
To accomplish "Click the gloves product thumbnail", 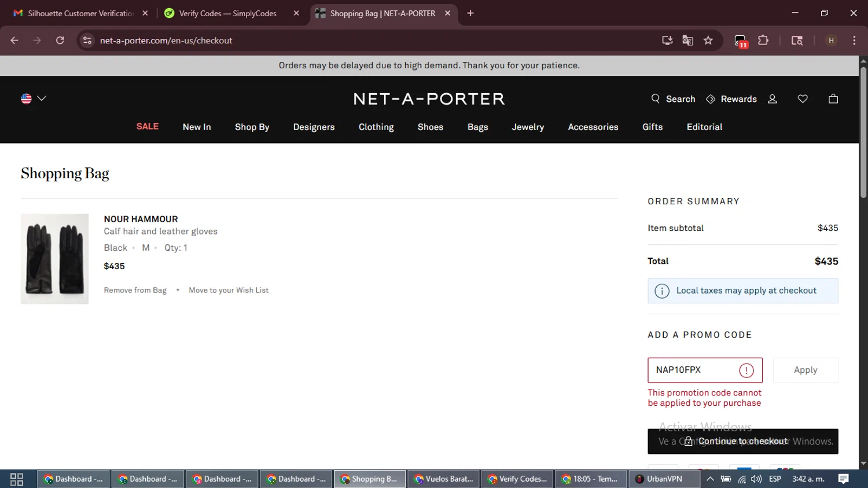I will (x=54, y=259).
